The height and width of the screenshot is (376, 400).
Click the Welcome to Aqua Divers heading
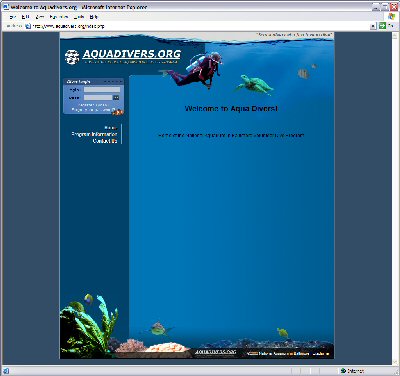click(231, 109)
